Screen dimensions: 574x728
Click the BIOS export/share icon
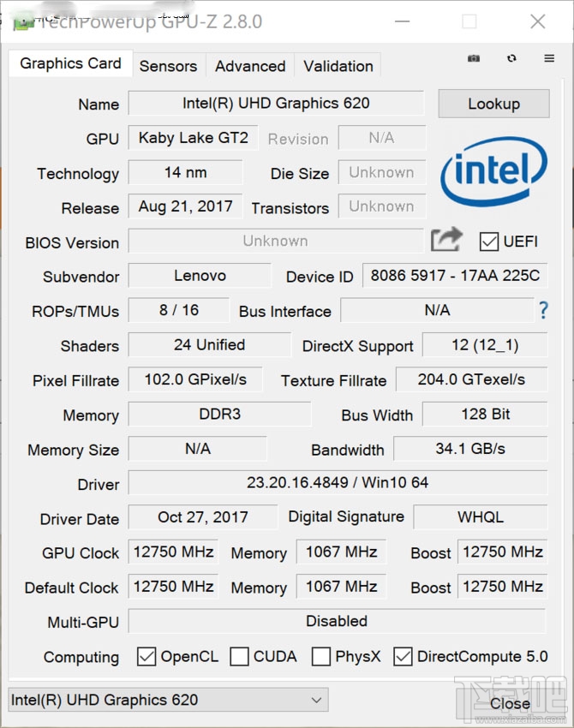coord(446,242)
